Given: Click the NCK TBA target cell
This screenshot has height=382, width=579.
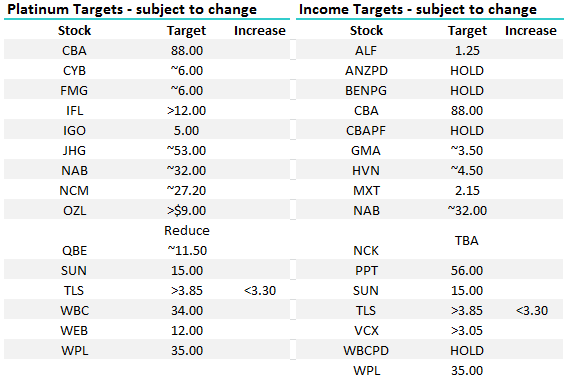Looking at the screenshot, I should click(x=467, y=241).
